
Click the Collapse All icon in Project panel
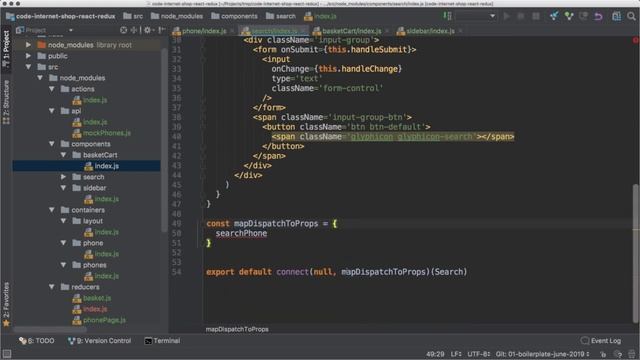(x=134, y=30)
